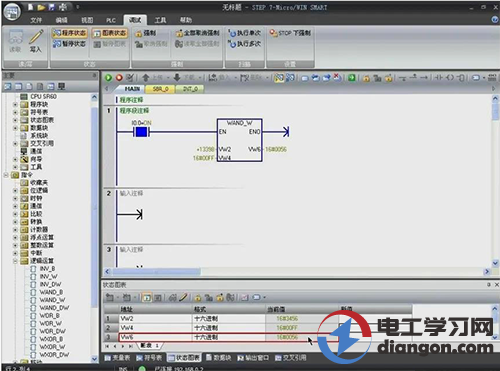This screenshot has height=371, width=500.
Task: Click the glasses read icon in status chart toolbar
Action: (x=172, y=297)
